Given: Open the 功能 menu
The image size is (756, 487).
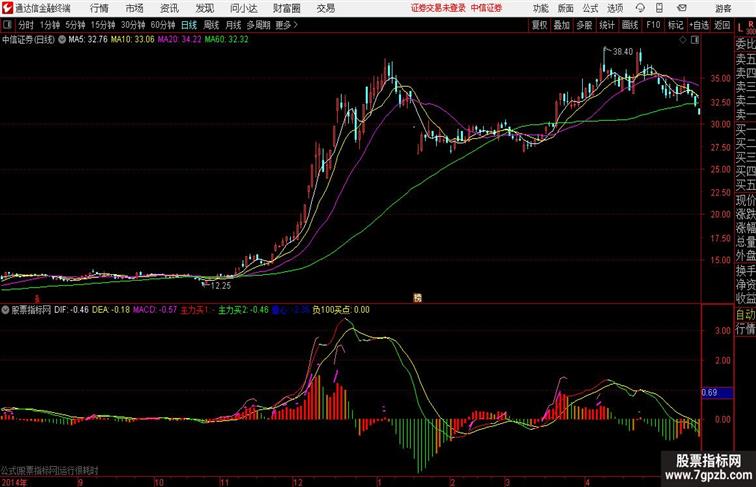Looking at the screenshot, I should pyautogui.click(x=540, y=8).
